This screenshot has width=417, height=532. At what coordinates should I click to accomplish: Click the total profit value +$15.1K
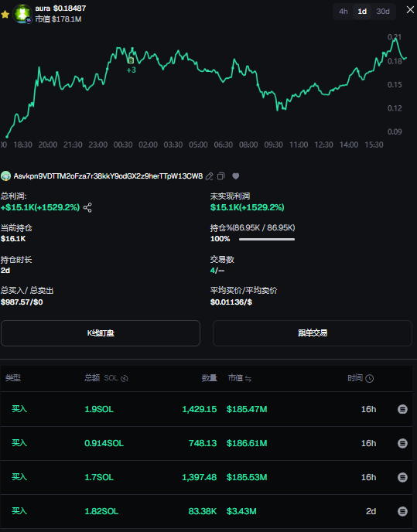tap(40, 208)
